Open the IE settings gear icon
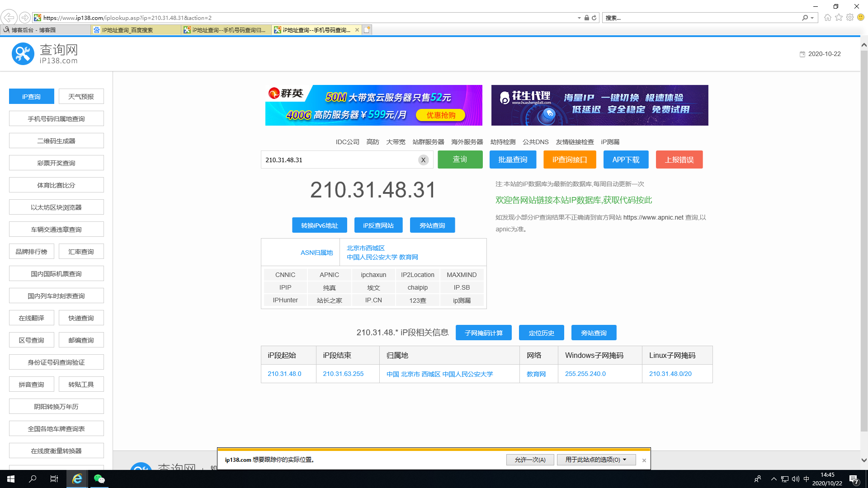Image resolution: width=868 pixels, height=488 pixels. (x=850, y=18)
